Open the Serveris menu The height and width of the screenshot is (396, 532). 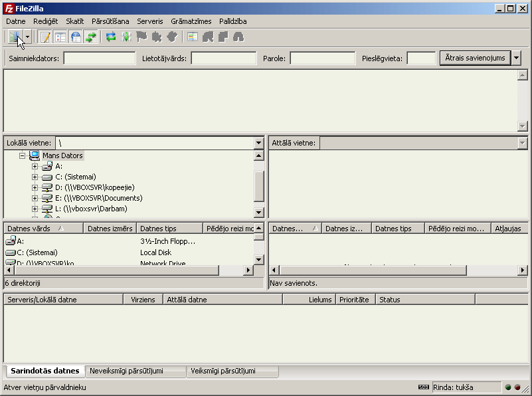150,21
